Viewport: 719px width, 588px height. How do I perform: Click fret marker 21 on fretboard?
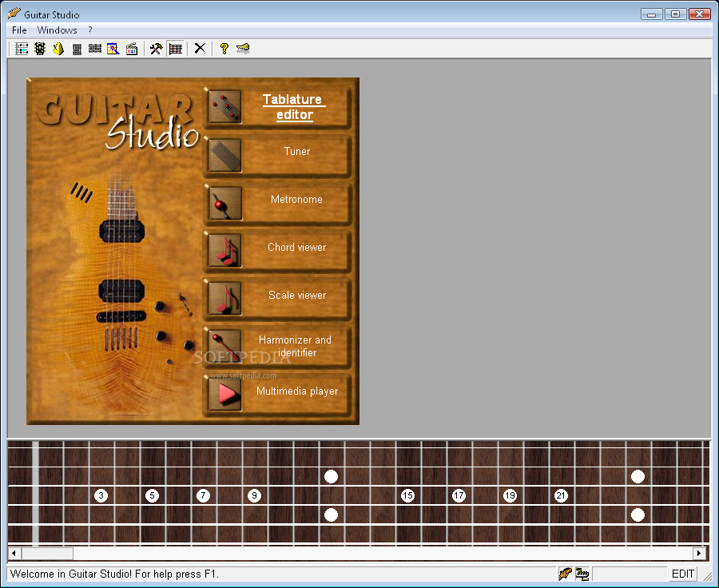[x=561, y=495]
